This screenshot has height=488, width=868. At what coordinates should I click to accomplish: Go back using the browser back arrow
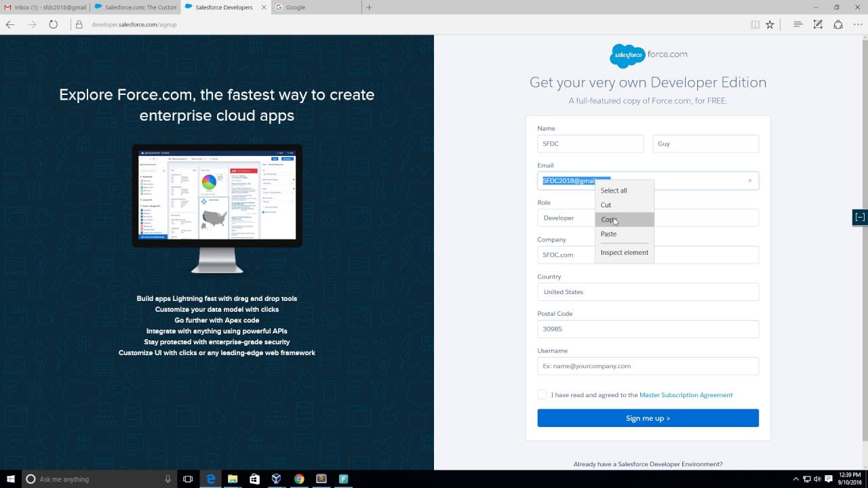pos(10,24)
